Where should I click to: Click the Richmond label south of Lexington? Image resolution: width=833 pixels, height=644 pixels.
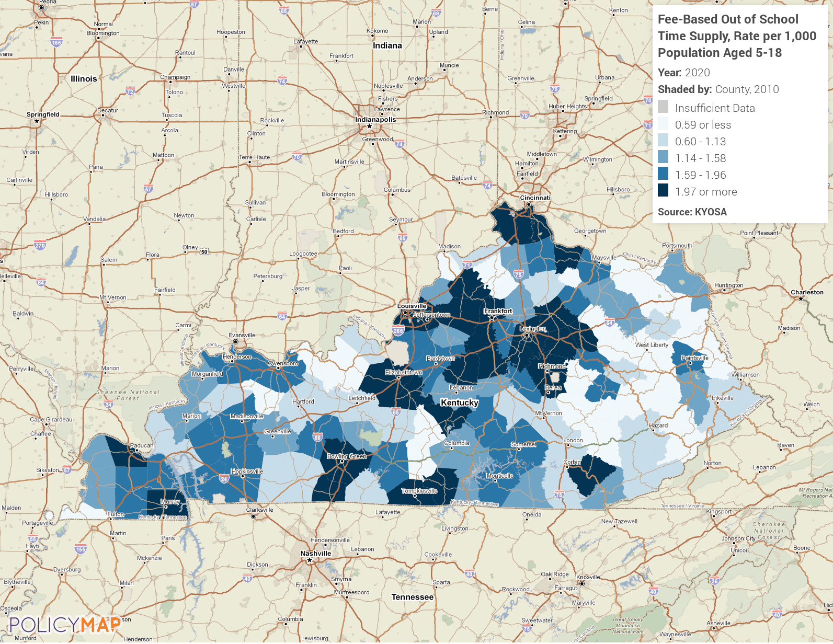(552, 366)
